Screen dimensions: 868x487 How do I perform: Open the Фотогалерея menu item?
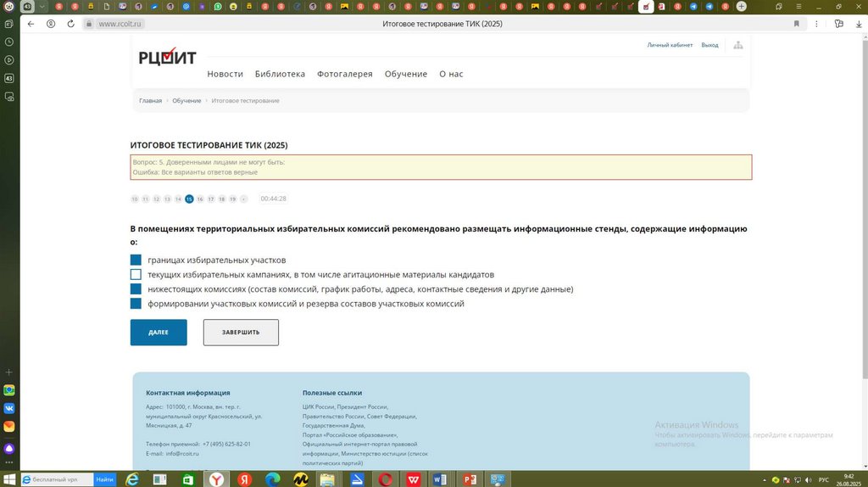coord(344,74)
